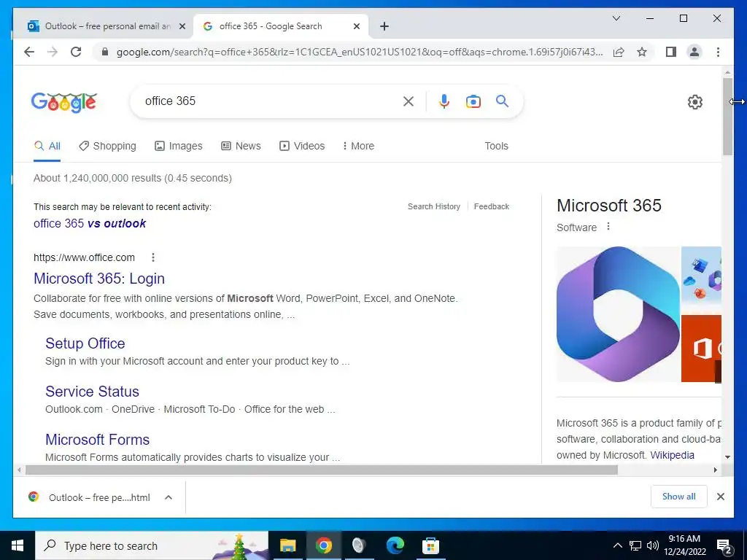The width and height of the screenshot is (747, 560).
Task: Open Microsoft Store from taskbar
Action: click(x=430, y=545)
